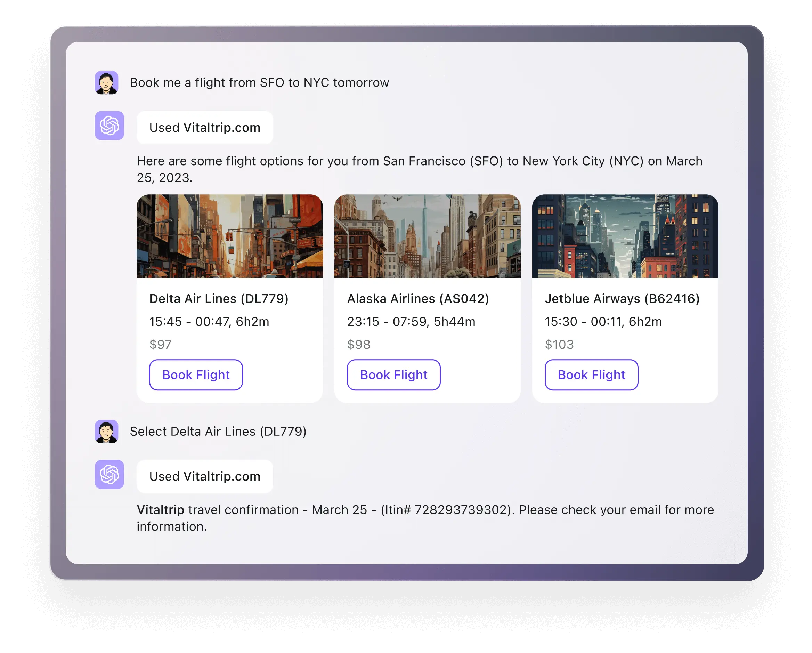Click the 23:15 - 07:59 flight time text
The image size is (812, 653).
(411, 321)
